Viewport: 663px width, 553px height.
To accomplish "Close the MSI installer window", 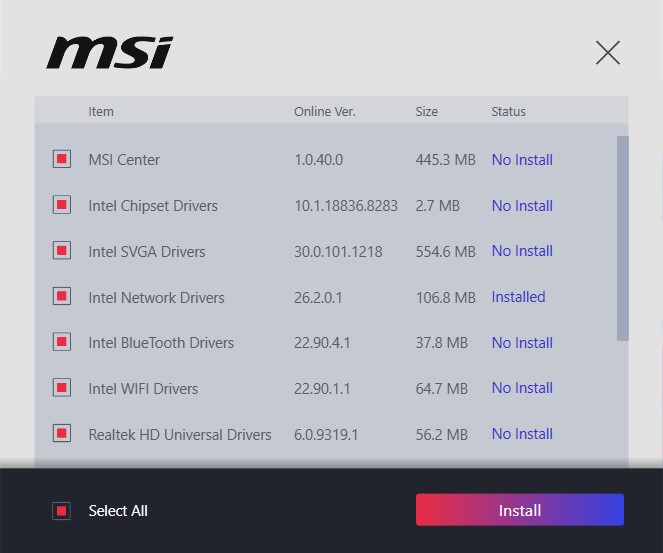I will 607,53.
